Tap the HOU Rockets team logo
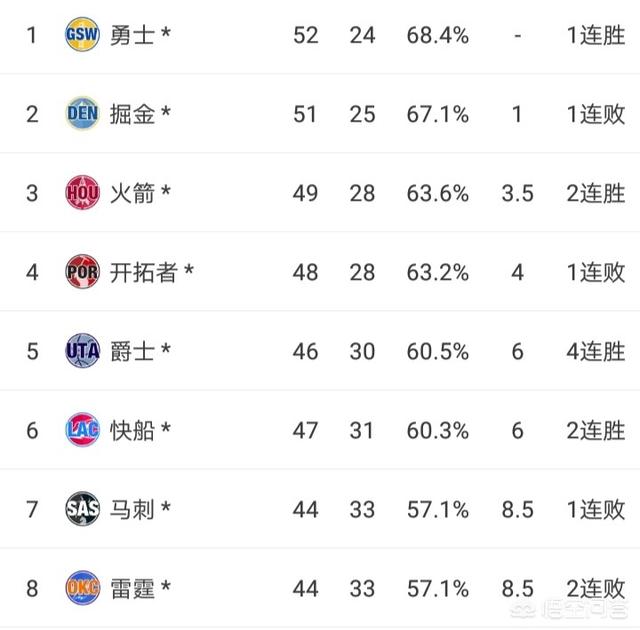640x630 pixels. 82,193
